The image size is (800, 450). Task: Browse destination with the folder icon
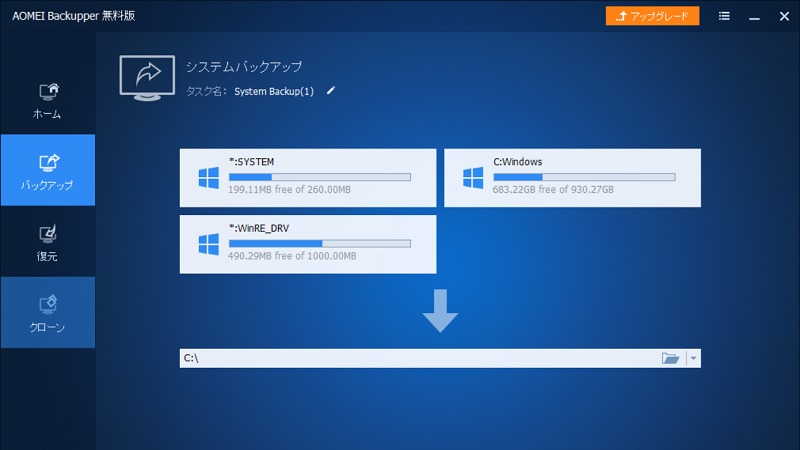click(x=670, y=358)
